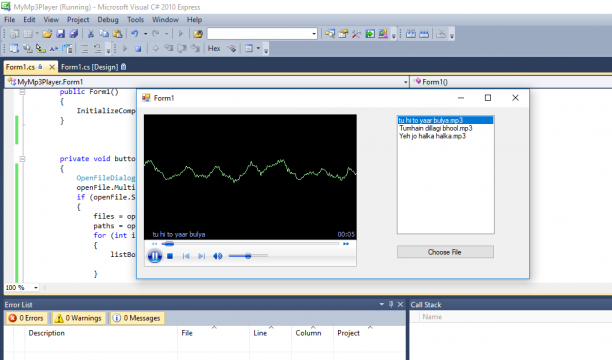Screen dimensions: 612x360
Task: Open the Toolbox icon with crossed tools
Action: tap(356, 34)
